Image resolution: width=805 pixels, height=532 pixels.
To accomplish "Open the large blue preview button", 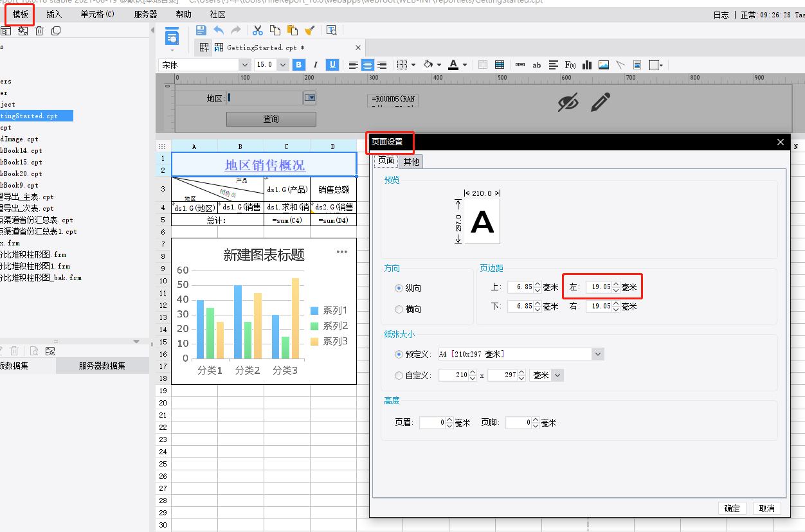I will pos(172,36).
